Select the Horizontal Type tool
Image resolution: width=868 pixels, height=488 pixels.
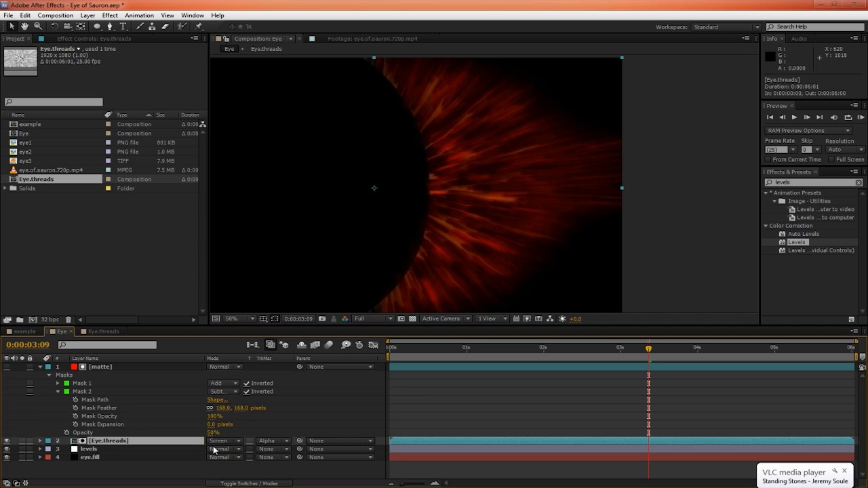click(x=123, y=26)
